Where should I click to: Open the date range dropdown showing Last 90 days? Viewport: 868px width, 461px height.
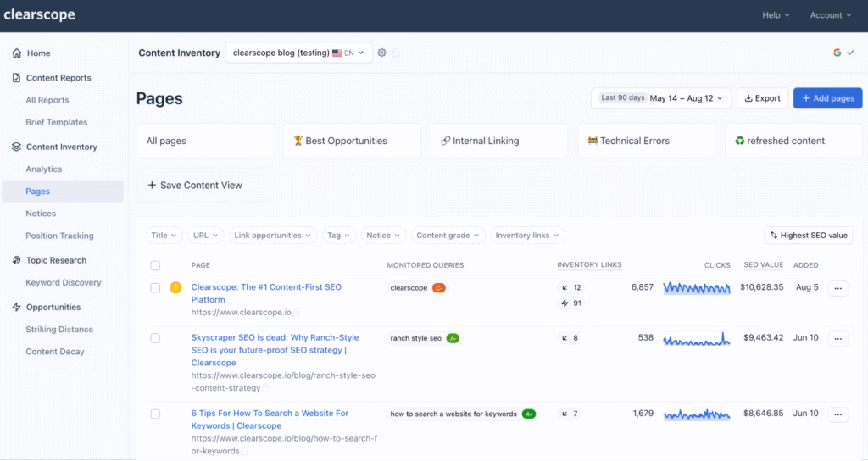pos(660,98)
